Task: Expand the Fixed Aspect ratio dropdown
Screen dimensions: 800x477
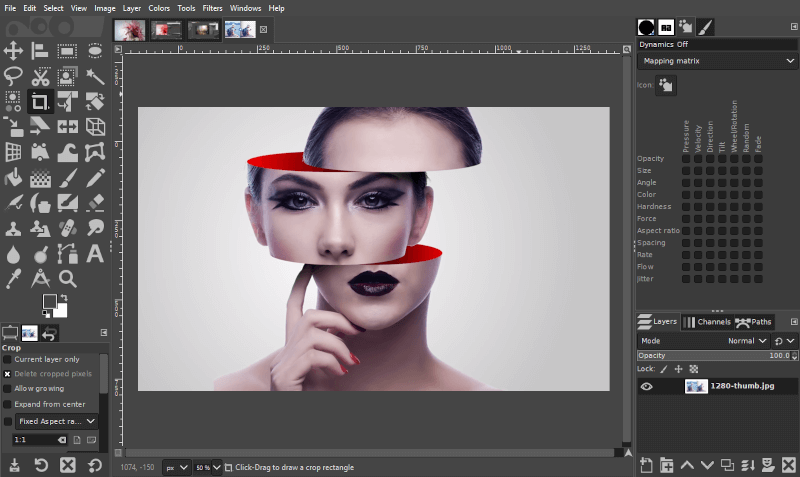Action: (x=56, y=421)
